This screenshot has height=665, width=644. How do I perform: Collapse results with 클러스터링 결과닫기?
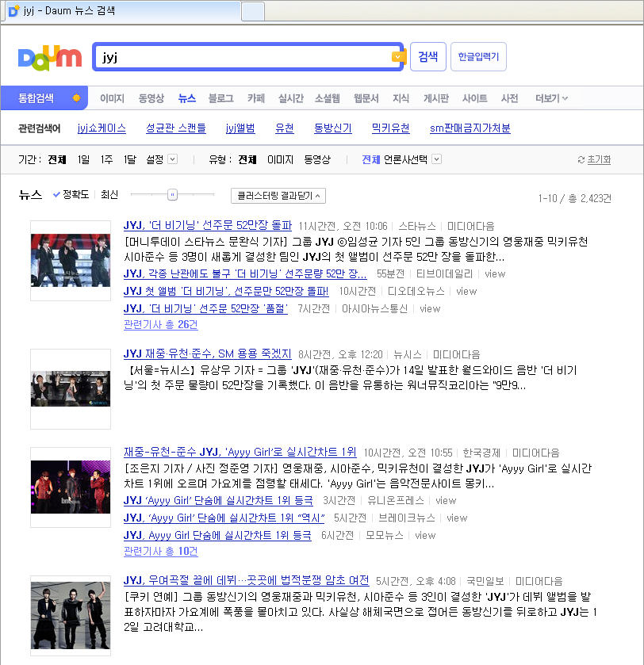point(278,196)
